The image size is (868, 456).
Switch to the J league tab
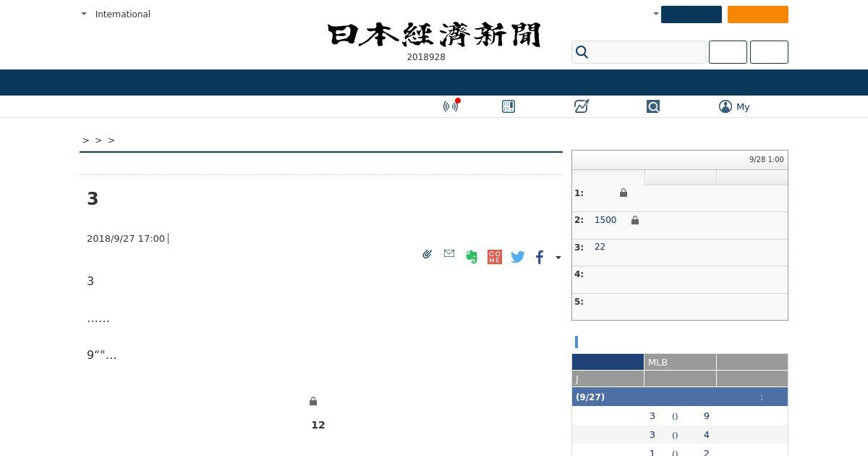(608, 379)
